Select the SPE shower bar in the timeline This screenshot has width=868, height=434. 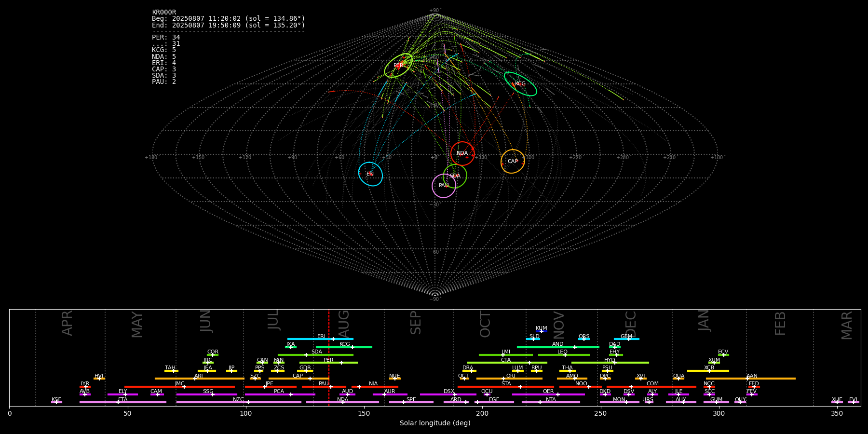tap(411, 402)
